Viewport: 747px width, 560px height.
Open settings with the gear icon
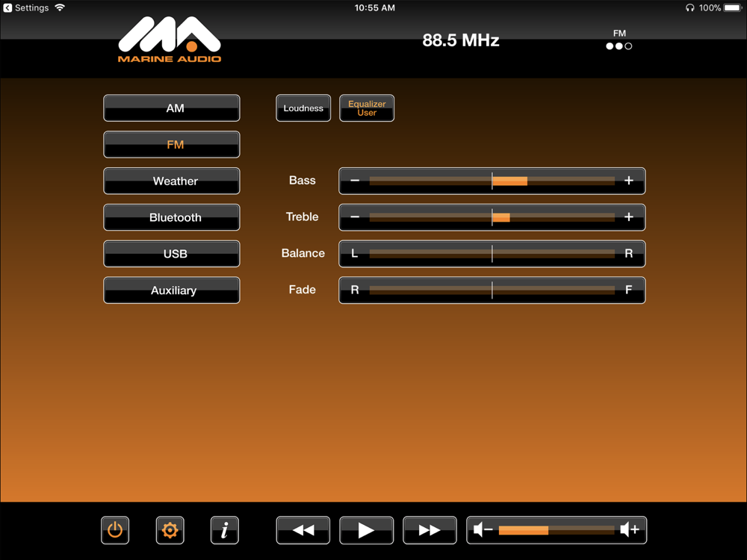(170, 530)
